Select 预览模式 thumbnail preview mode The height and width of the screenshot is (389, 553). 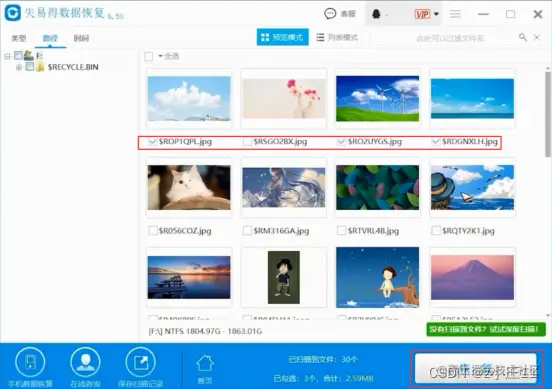(x=282, y=37)
